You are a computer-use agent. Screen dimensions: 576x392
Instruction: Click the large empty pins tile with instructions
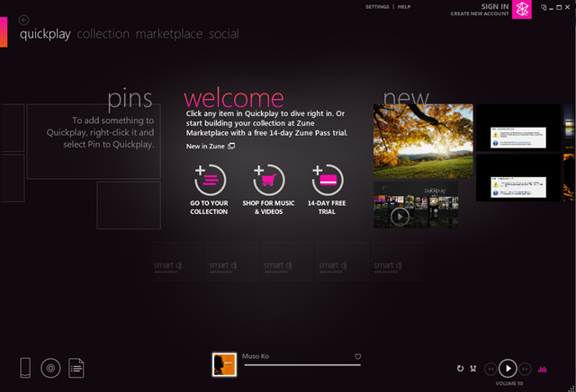[x=94, y=141]
